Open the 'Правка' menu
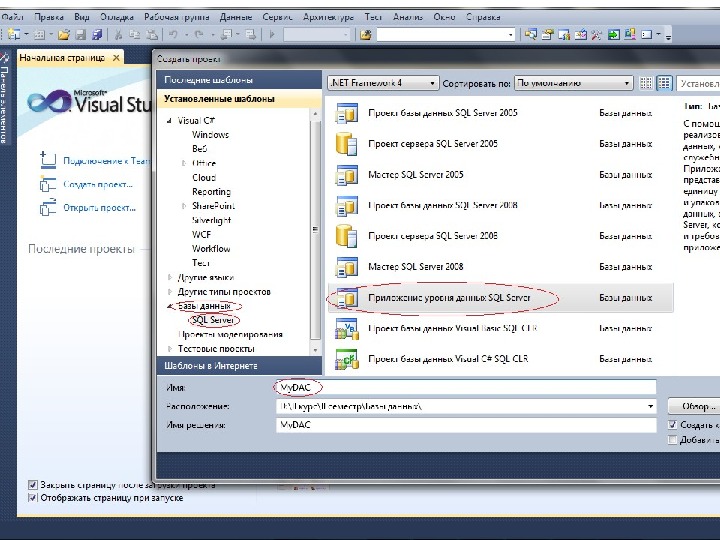720x540 pixels. (49, 17)
